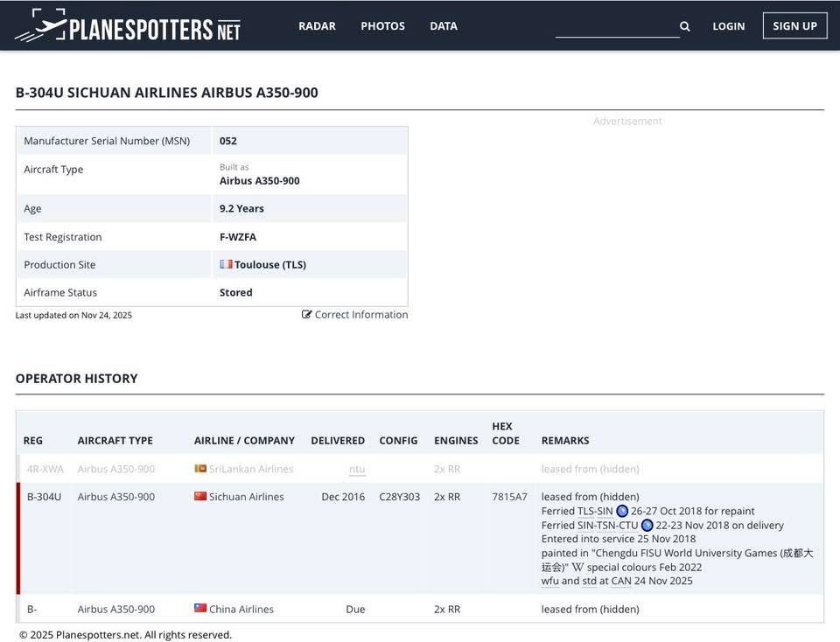
Task: Open the Sichuan Airlines operator link
Action: [x=246, y=497]
